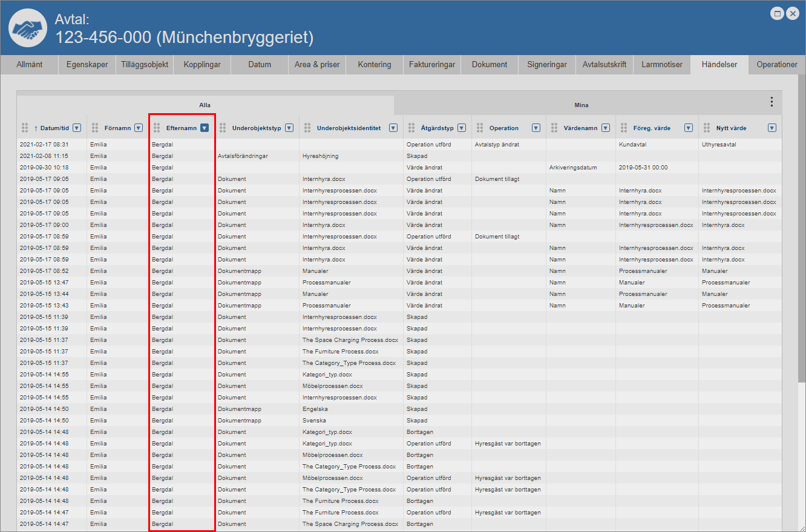
Task: Open the Area & priser tab
Action: 317,65
